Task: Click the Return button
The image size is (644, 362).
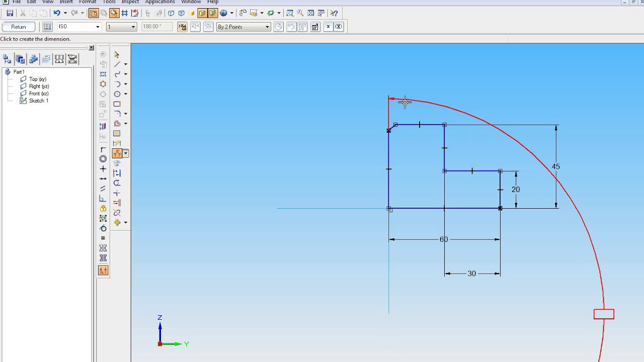Action: pos(19,27)
